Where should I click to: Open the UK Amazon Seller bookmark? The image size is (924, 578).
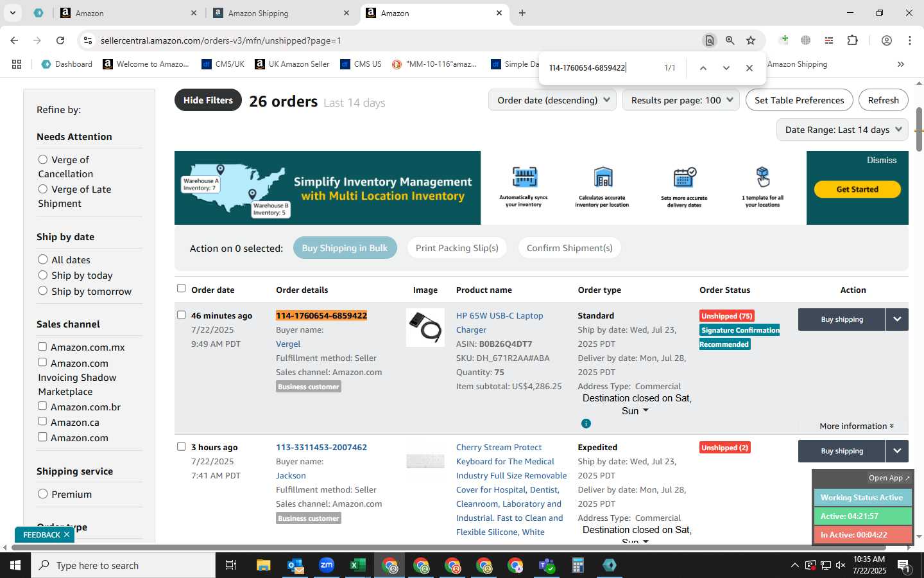(x=292, y=64)
